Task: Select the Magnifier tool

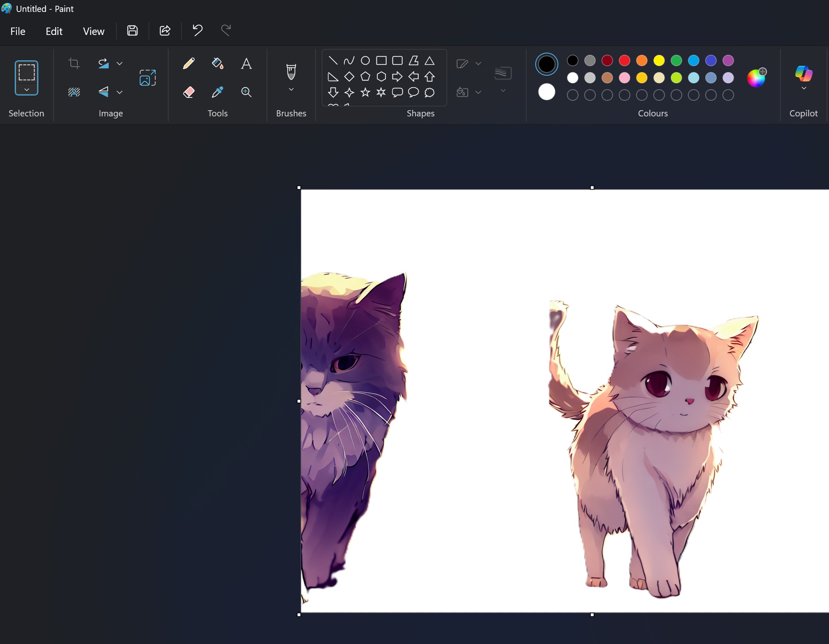Action: point(246,92)
